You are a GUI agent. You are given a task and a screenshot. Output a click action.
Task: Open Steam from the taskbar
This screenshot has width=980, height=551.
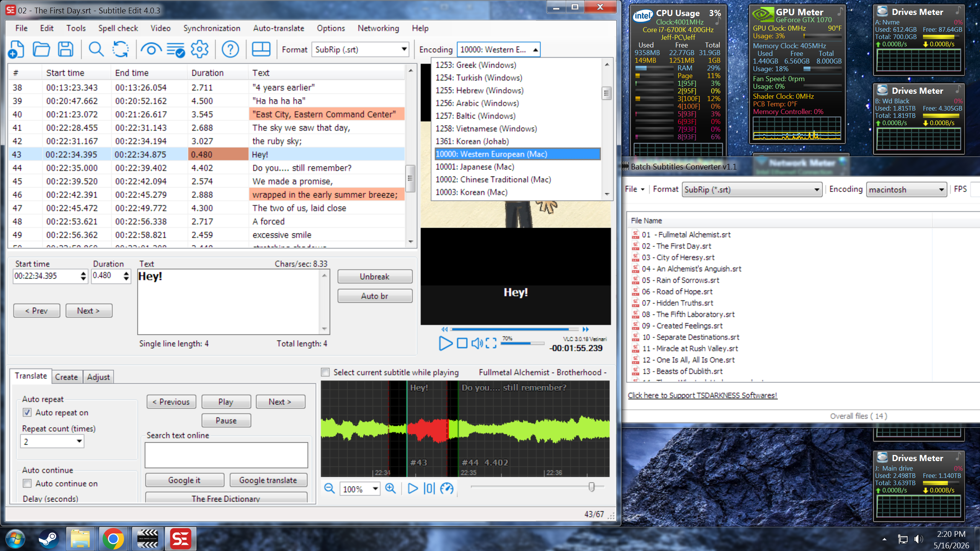tap(49, 539)
